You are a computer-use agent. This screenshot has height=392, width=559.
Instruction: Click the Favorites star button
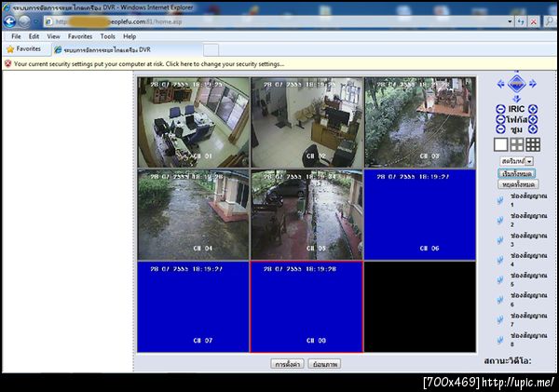point(24,49)
